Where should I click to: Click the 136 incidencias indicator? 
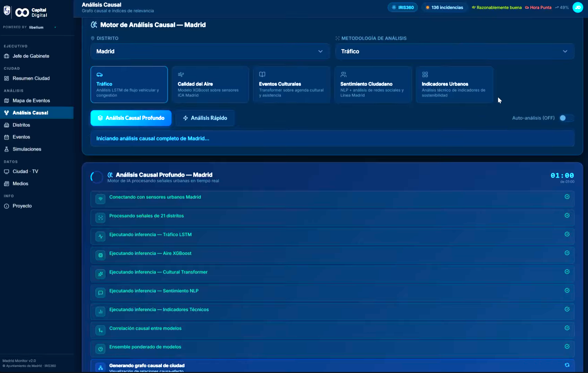[x=444, y=7]
